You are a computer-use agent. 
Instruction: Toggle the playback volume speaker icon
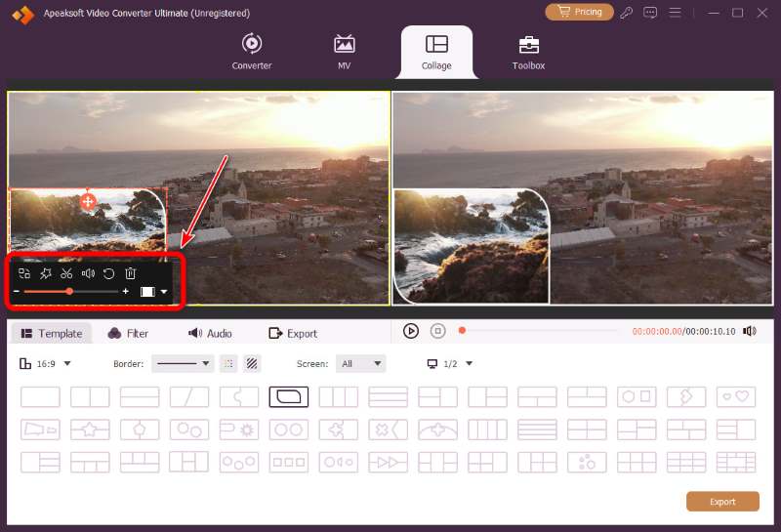click(x=749, y=331)
